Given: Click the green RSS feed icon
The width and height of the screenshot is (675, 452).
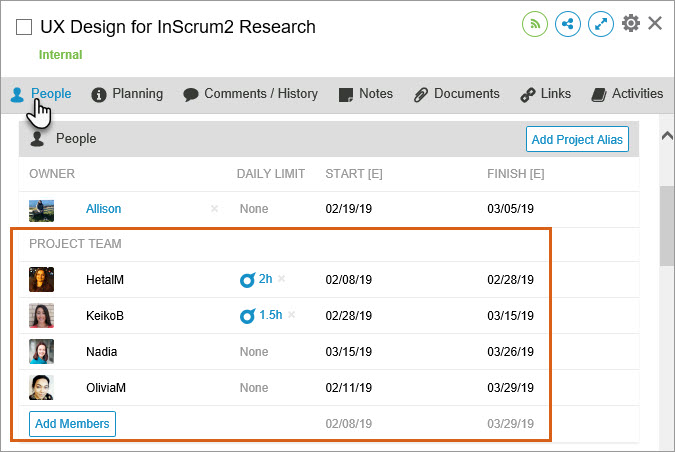Looking at the screenshot, I should tap(535, 24).
